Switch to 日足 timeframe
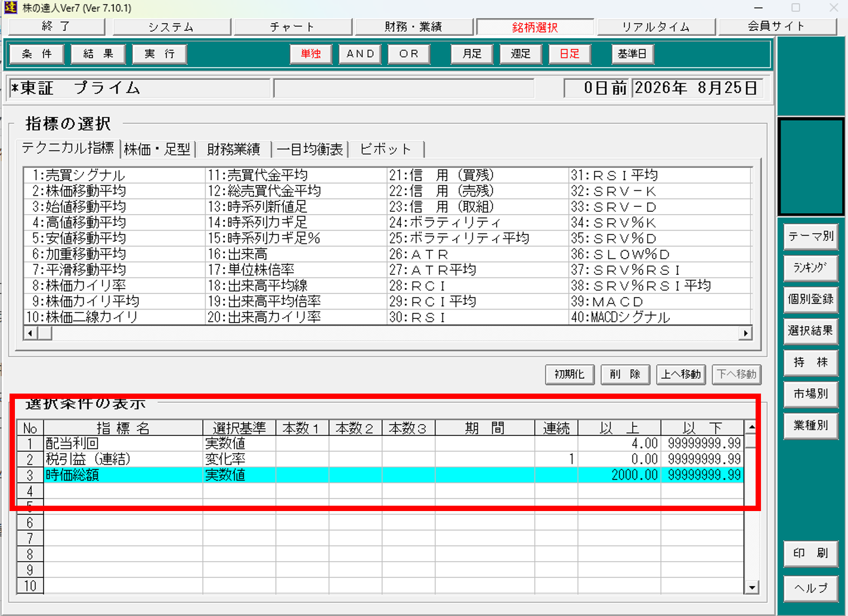Viewport: 848px width, 616px height. coord(570,54)
